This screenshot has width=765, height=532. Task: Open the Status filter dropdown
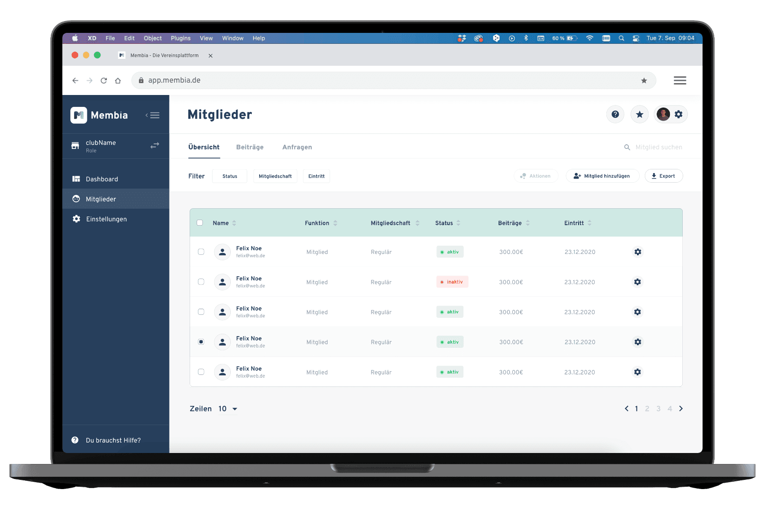[x=230, y=176]
